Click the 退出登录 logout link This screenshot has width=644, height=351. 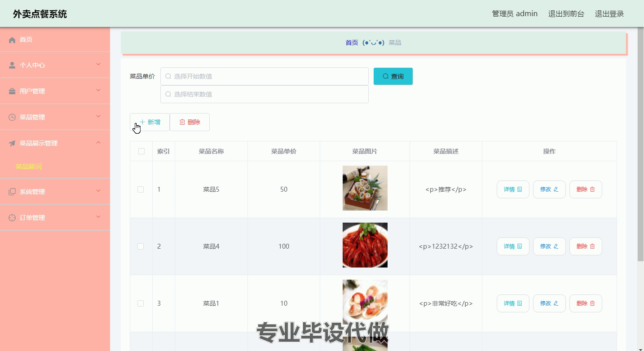pos(609,13)
